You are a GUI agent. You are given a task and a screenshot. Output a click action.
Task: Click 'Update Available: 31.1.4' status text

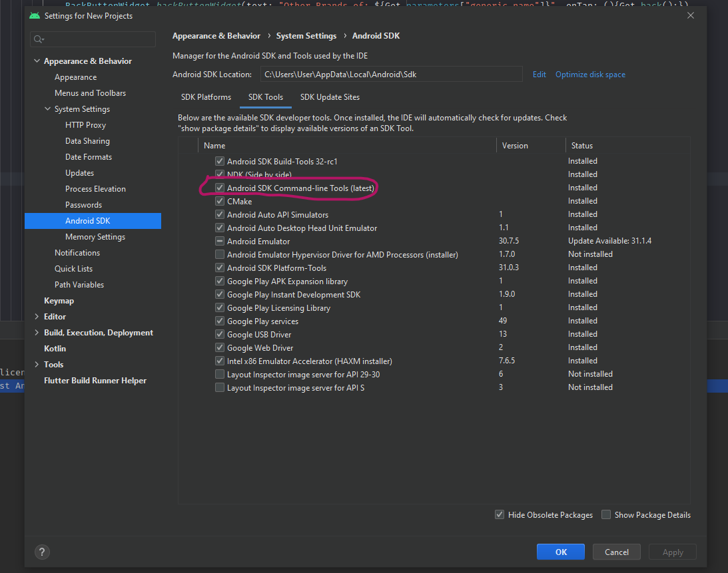tap(609, 241)
